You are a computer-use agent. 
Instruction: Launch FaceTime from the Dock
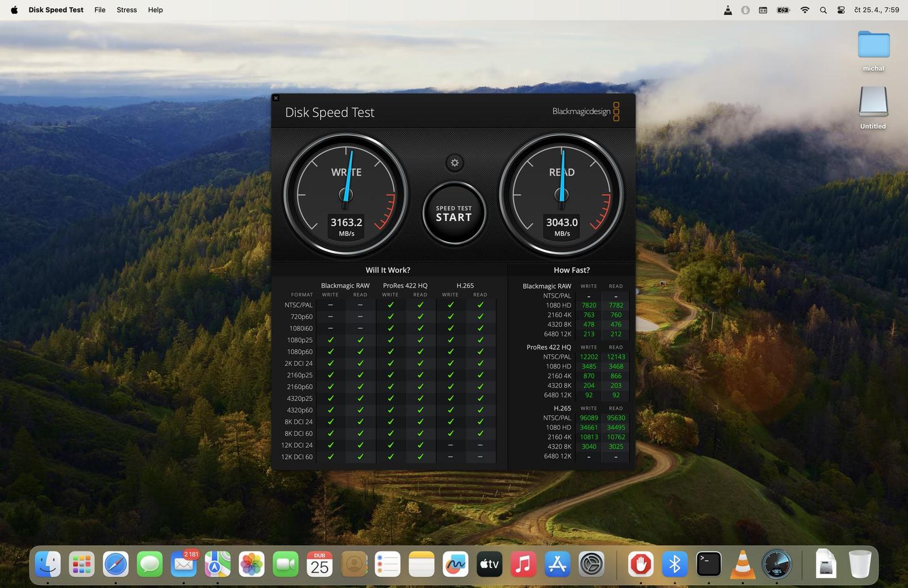[x=285, y=565]
